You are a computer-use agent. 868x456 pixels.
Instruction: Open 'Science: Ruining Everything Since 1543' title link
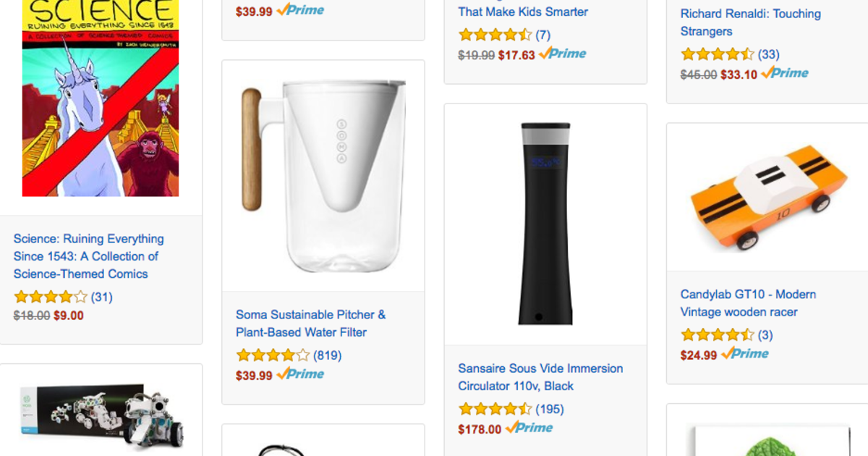pyautogui.click(x=89, y=256)
